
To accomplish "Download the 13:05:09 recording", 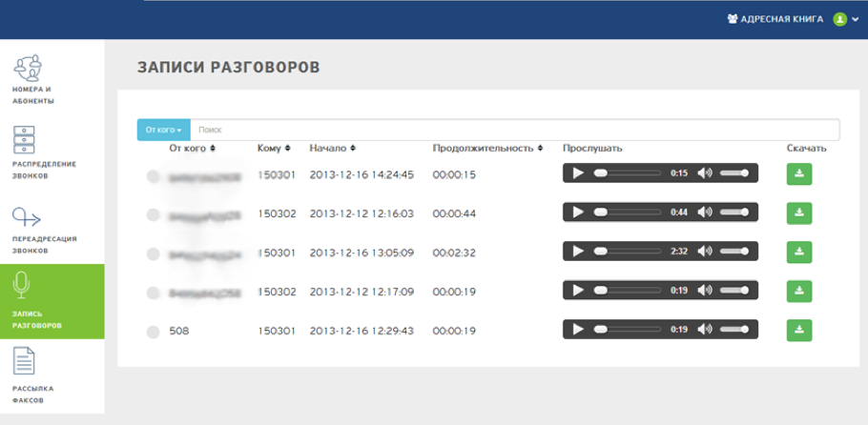I will point(798,253).
